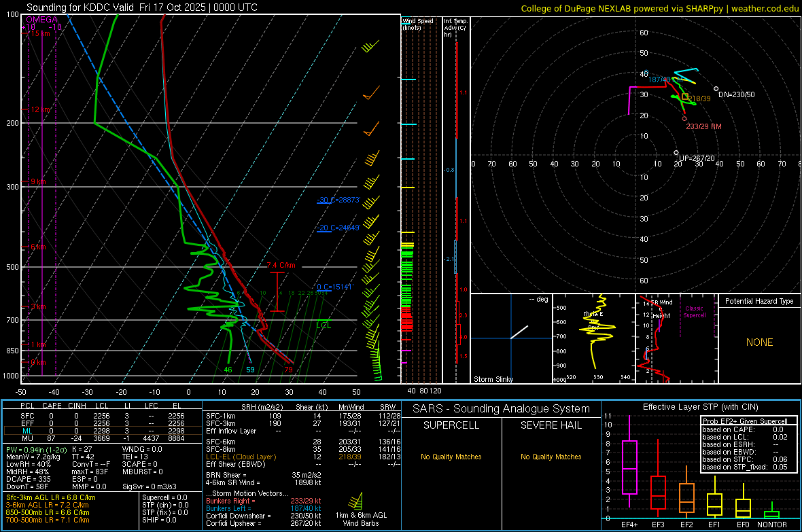
Task: Click the -30 C=28873' level label
Action: pos(338,200)
